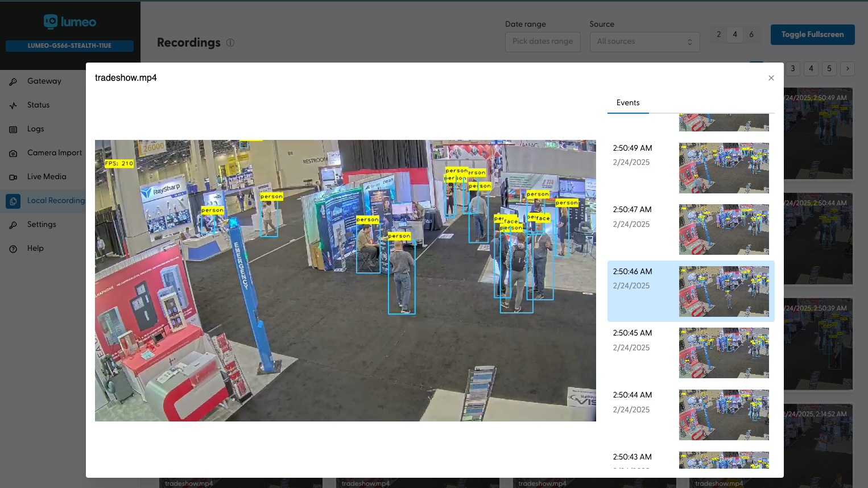The height and width of the screenshot is (488, 868).
Task: Click the Local Recordings copy icon
Action: [x=13, y=201]
